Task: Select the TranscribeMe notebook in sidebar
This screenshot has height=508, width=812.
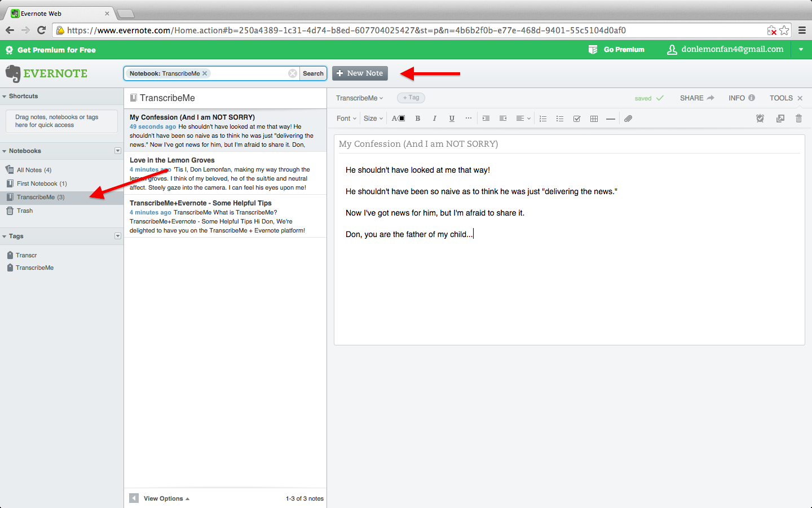Action: click(62, 197)
